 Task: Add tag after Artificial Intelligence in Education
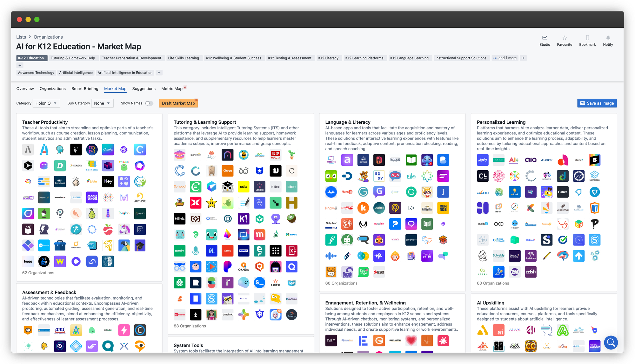tap(159, 73)
